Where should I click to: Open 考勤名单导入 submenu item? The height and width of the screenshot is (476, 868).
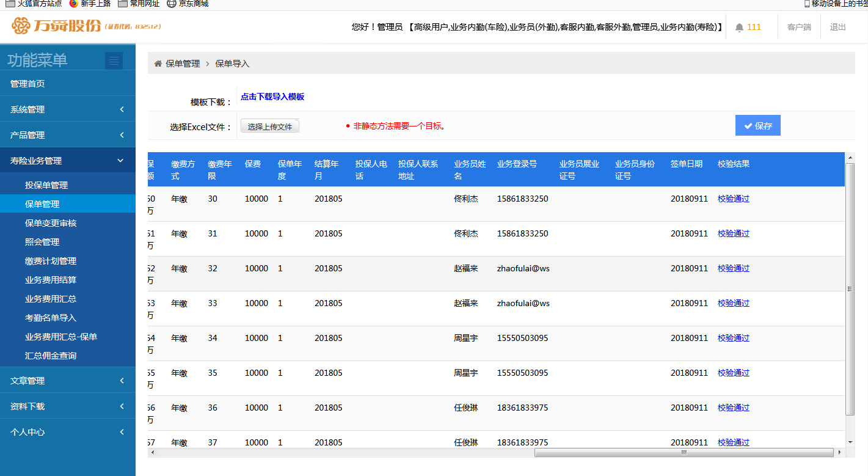pyautogui.click(x=51, y=318)
